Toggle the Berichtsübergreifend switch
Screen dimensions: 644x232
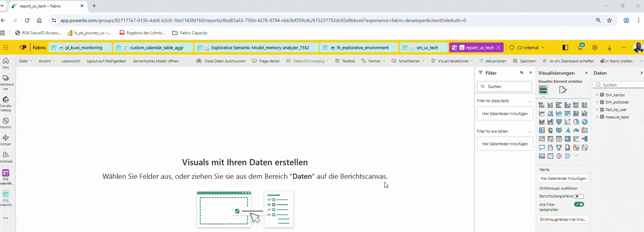tap(579, 197)
